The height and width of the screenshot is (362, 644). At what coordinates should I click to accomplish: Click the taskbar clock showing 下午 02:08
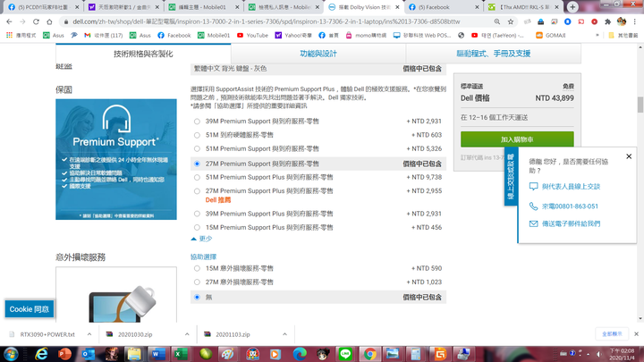point(622,354)
